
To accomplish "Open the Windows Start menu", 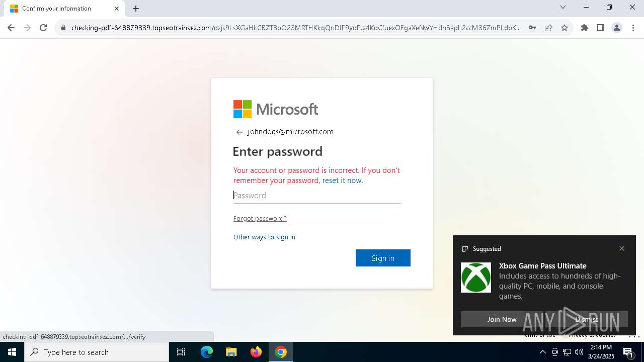I will tap(12, 352).
